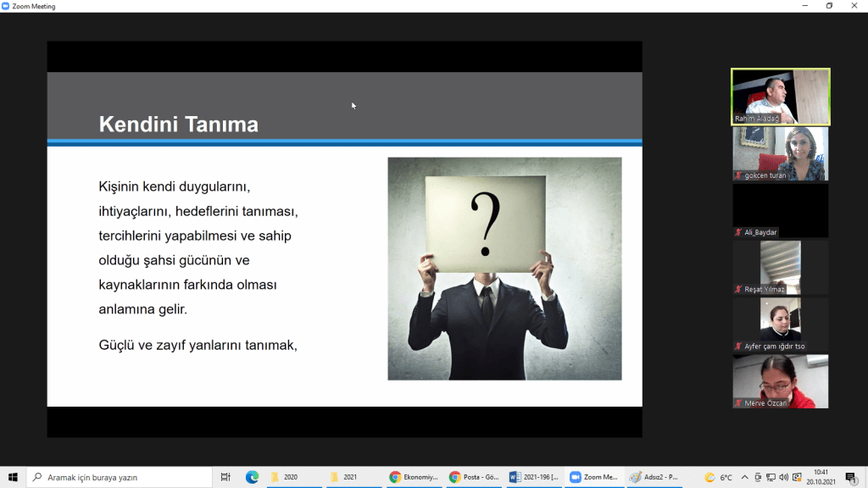Click the volume icon in system tray
Viewport: 868px width, 488px height.
pyautogui.click(x=783, y=477)
